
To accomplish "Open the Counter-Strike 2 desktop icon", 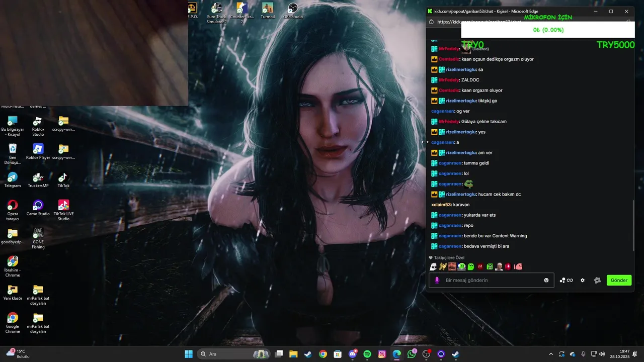I will coord(242,13).
